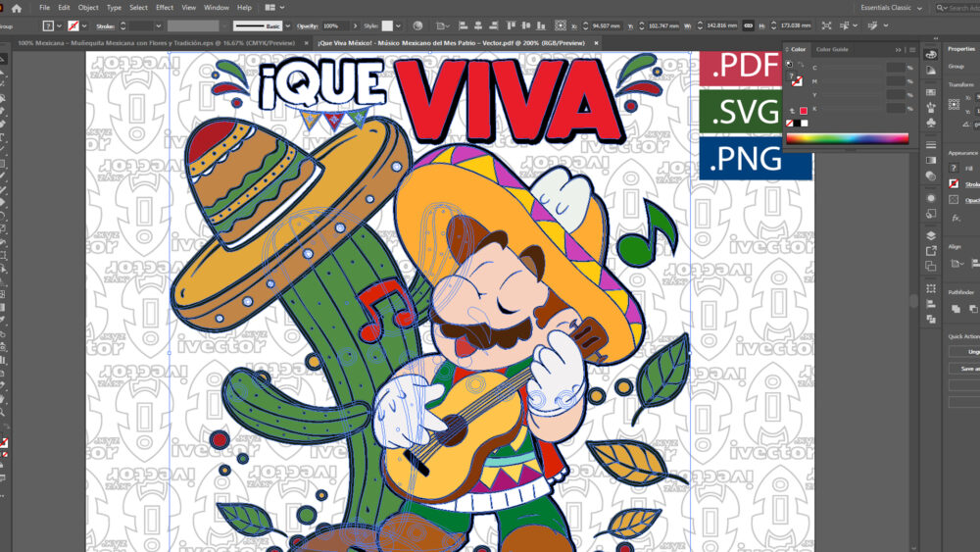Open the Recolor Artwork icon

417,25
